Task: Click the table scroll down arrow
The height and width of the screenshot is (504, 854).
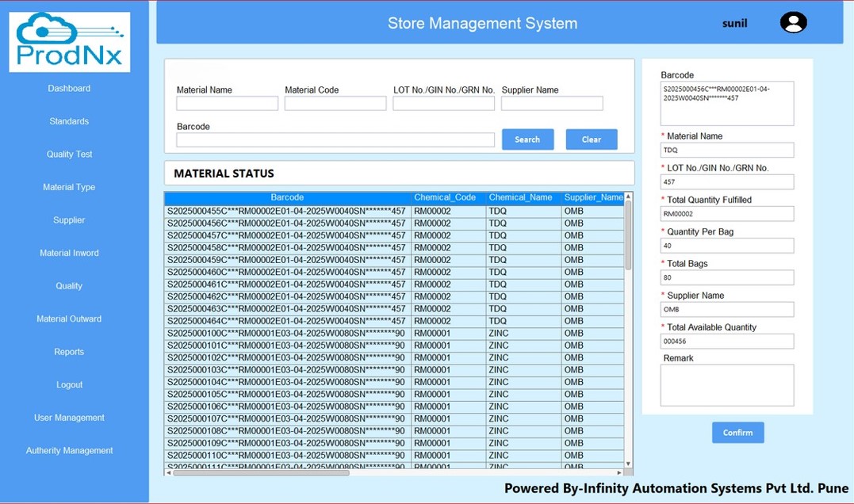Action: [x=628, y=464]
